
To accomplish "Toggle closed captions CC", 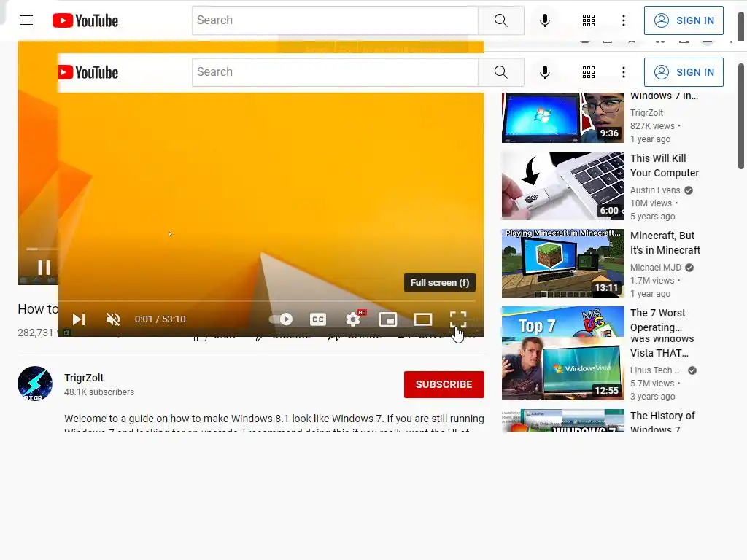I will coord(318,319).
